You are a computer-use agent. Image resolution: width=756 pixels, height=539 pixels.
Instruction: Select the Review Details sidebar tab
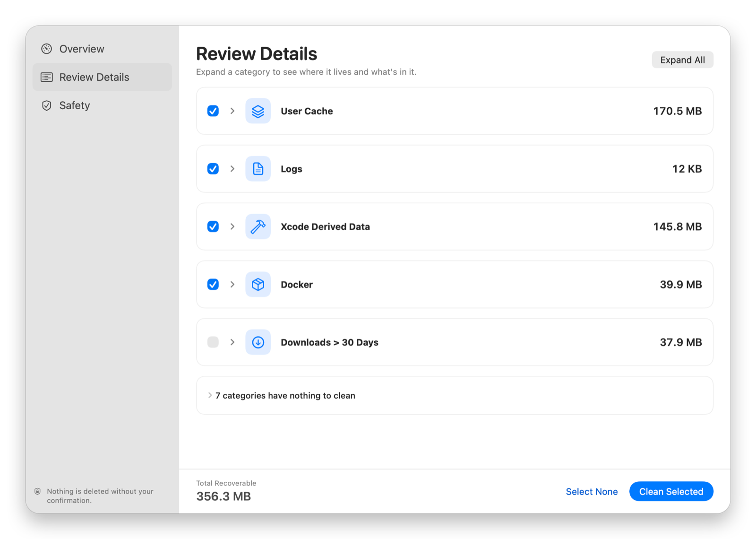click(102, 77)
